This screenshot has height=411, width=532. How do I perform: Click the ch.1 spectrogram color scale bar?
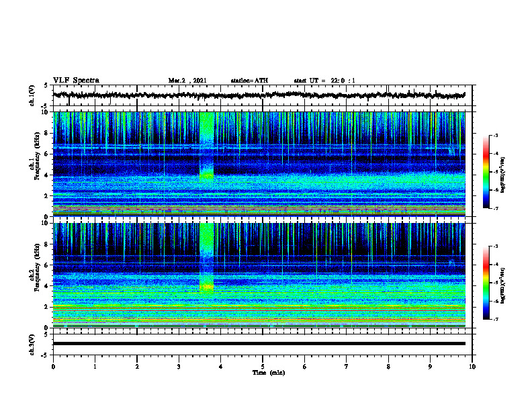coord(486,171)
